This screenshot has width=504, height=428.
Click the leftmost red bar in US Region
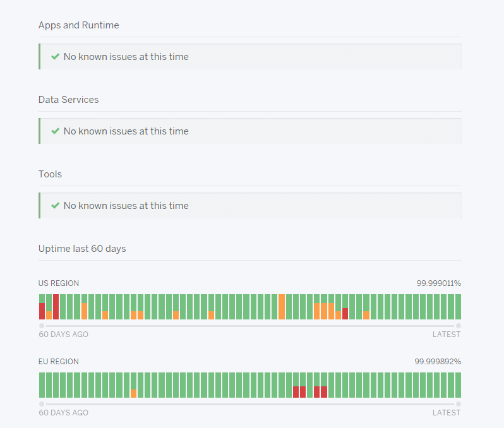42,311
